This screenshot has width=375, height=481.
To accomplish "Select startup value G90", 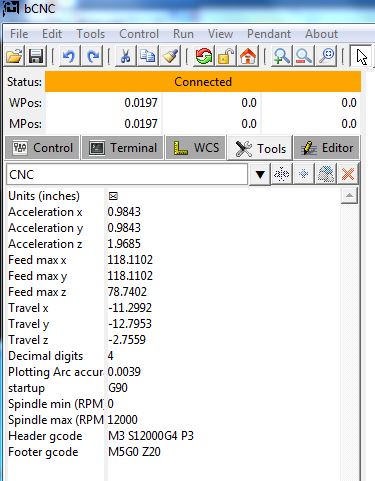I will (118, 388).
